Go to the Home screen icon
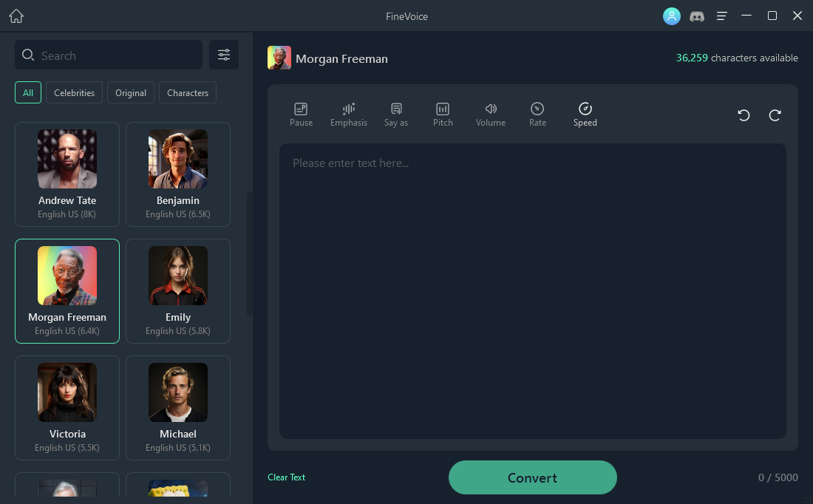813x504 pixels. tap(16, 16)
